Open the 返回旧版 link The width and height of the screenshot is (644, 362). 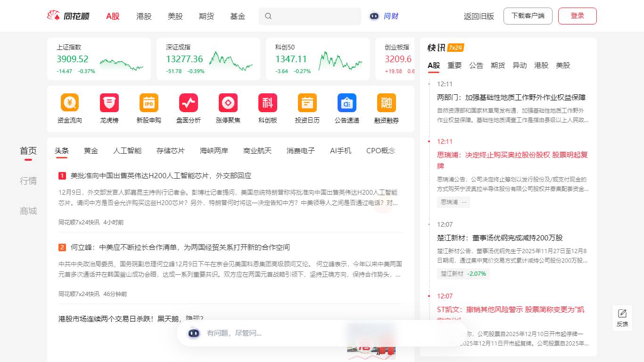pos(479,16)
